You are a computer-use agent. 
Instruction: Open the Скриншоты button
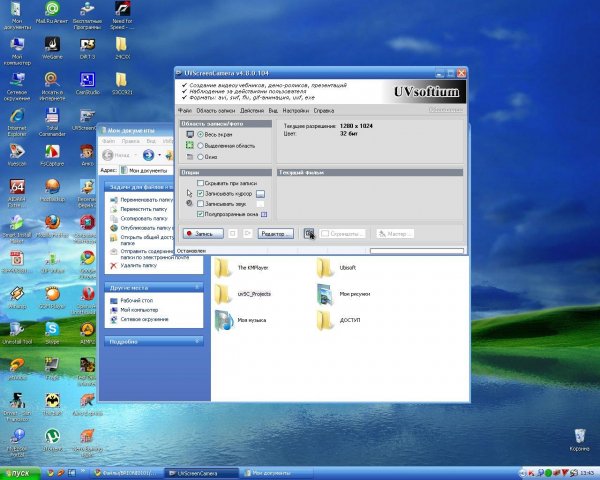[x=343, y=233]
